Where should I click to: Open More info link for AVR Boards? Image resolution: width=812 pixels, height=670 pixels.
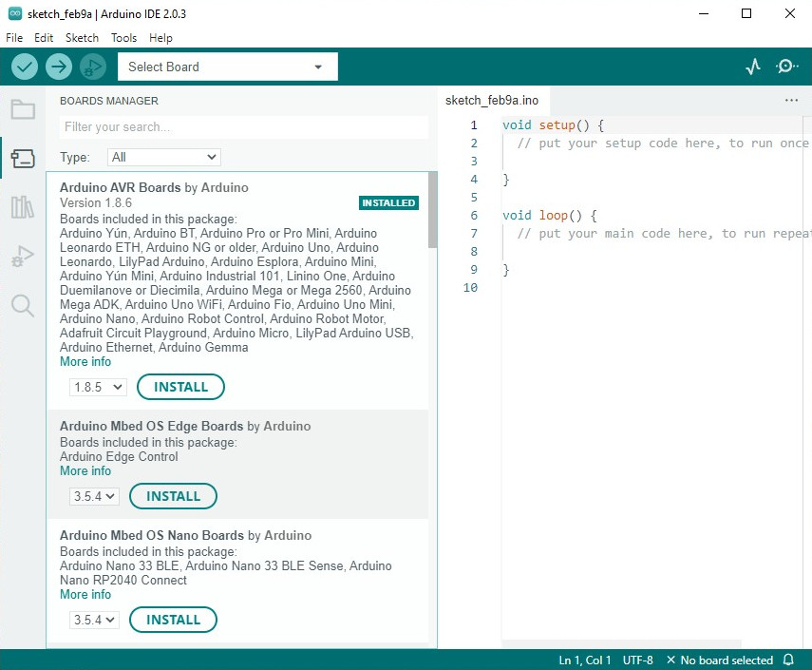point(85,362)
